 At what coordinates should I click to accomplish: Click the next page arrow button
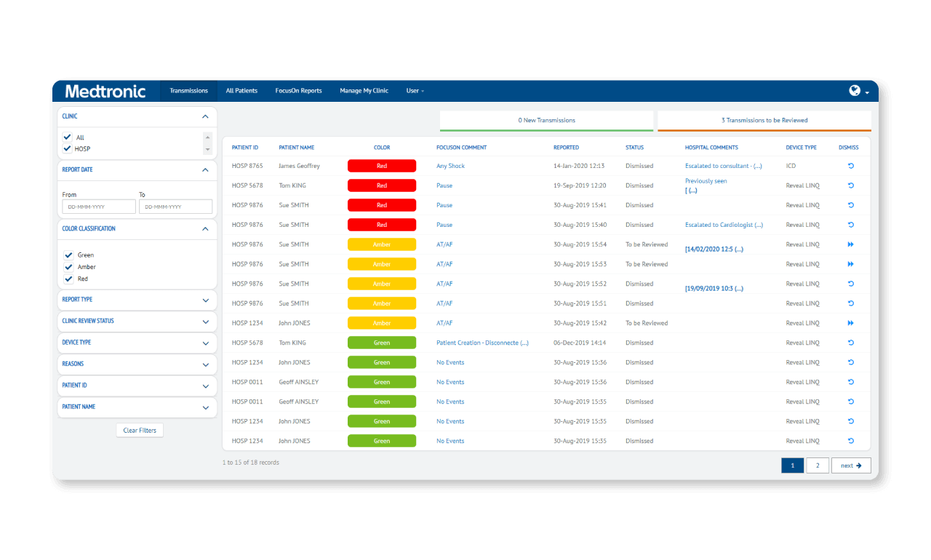click(851, 465)
